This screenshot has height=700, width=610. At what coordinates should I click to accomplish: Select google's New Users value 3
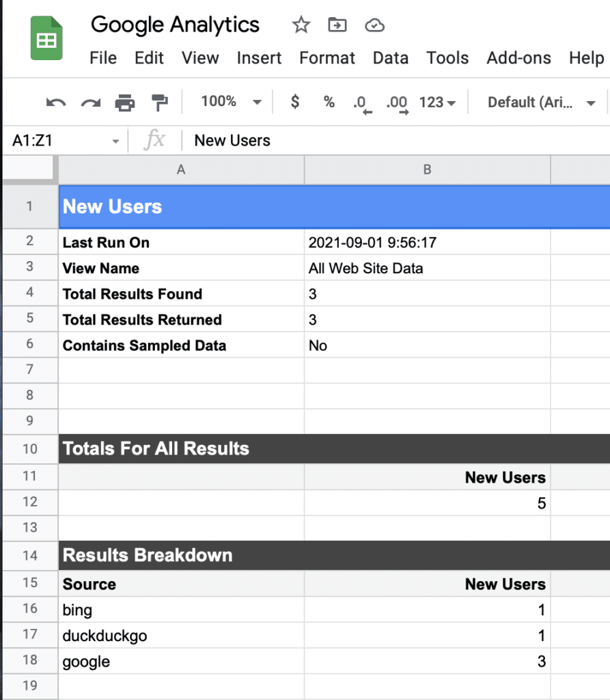(428, 661)
